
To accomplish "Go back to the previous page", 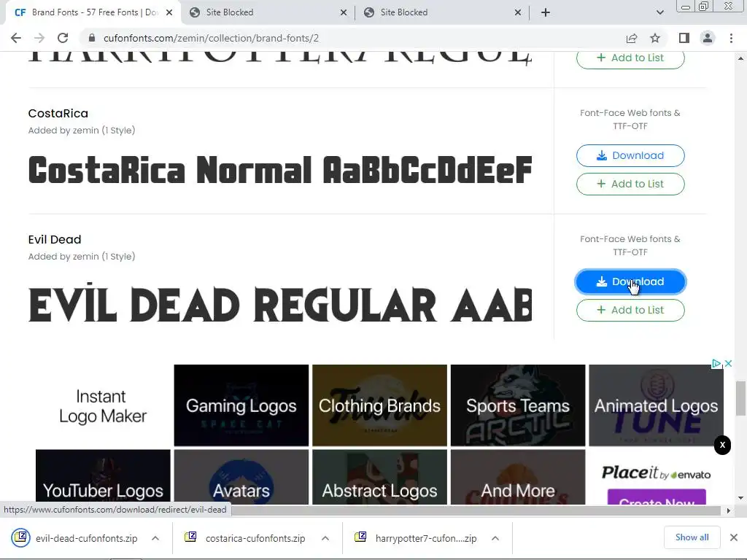I will point(16,38).
